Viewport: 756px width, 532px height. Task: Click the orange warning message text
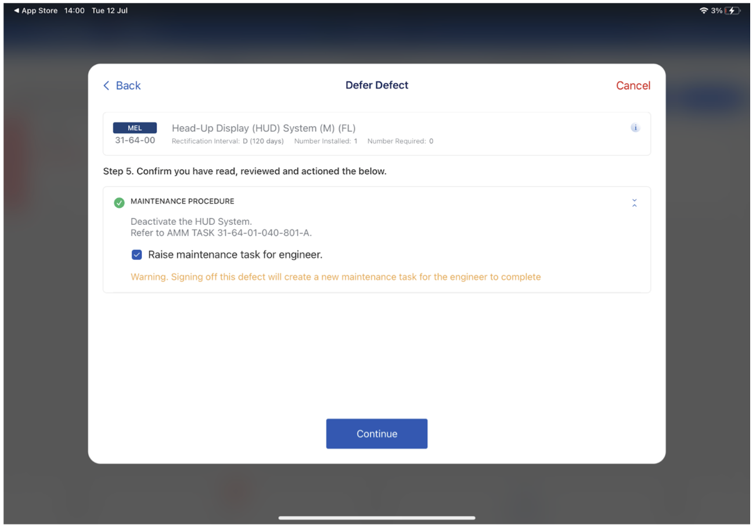[336, 277]
